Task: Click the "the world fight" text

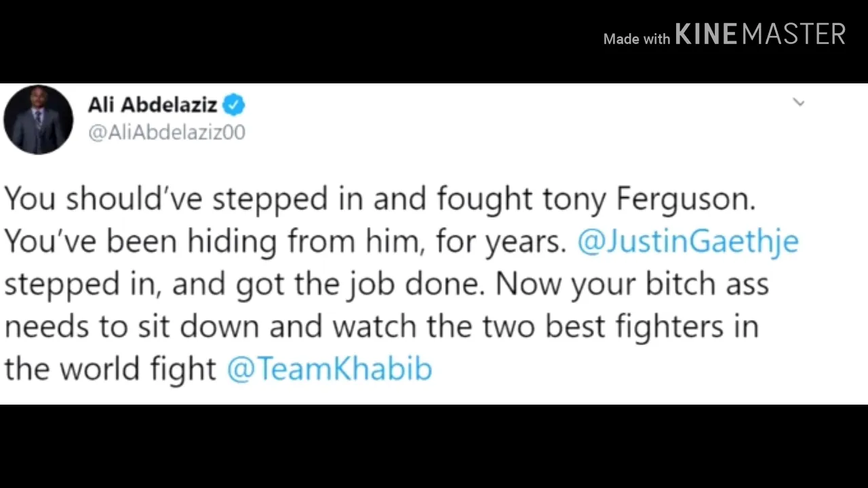Action: pos(110,369)
